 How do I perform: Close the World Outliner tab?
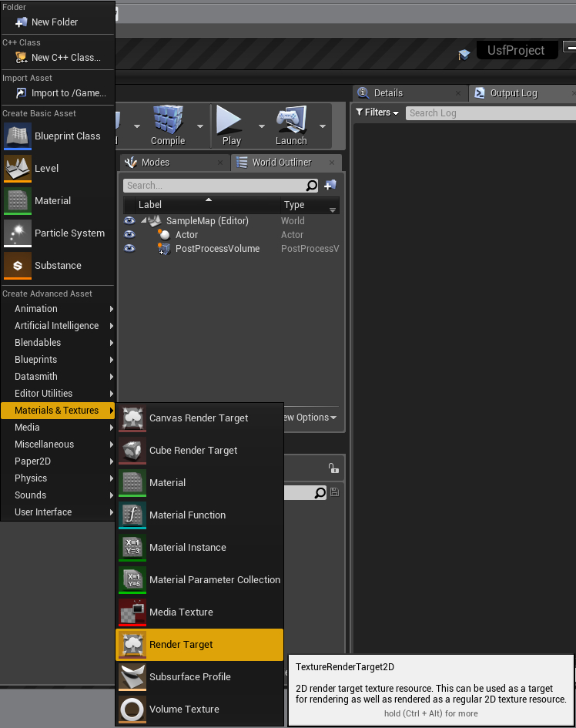[x=332, y=163]
